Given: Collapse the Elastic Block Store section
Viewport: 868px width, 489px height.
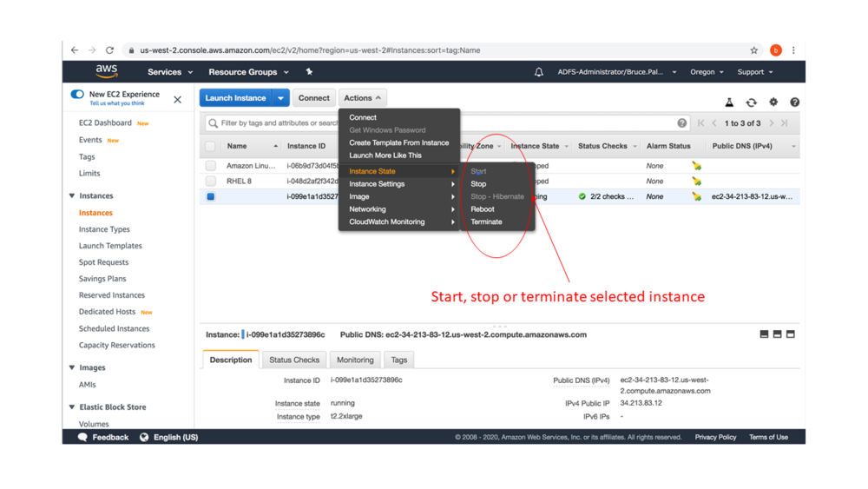Looking at the screenshot, I should 72,407.
